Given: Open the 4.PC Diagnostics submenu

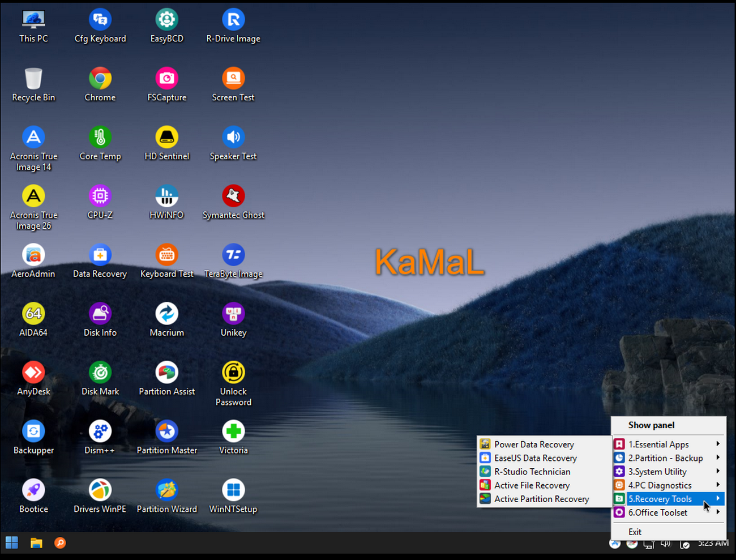Looking at the screenshot, I should coord(668,485).
